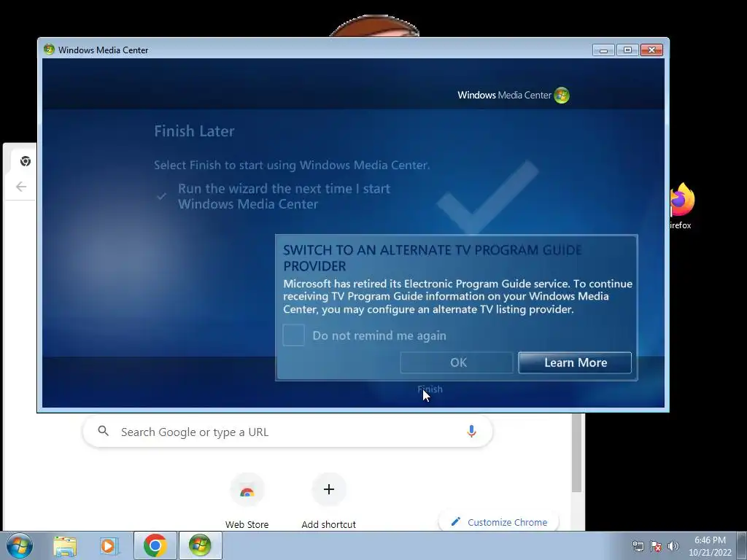Image resolution: width=747 pixels, height=560 pixels.
Task: Check 'Do not remind me again' box
Action: (x=293, y=335)
